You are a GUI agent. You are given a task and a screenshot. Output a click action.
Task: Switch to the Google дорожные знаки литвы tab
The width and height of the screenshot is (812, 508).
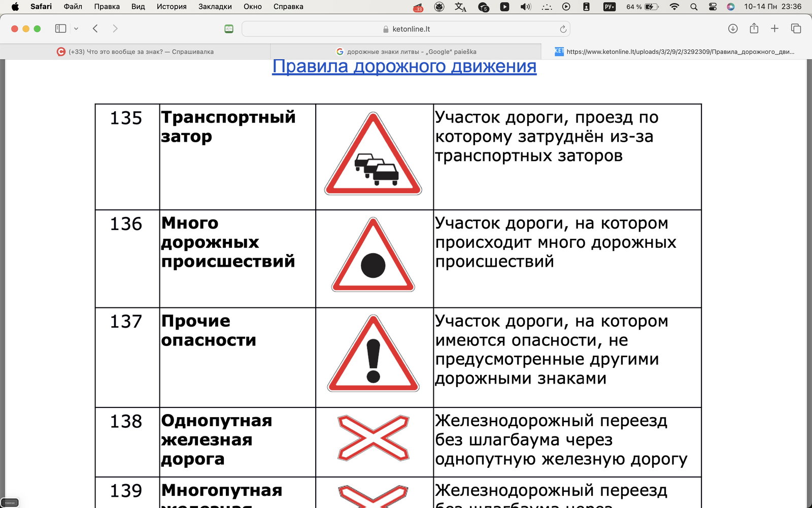coord(406,51)
